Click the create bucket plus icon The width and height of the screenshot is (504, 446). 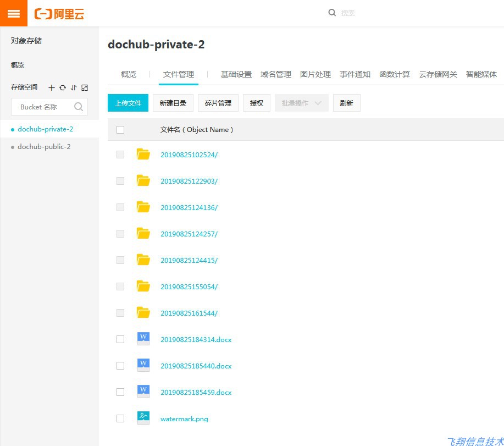click(x=51, y=87)
